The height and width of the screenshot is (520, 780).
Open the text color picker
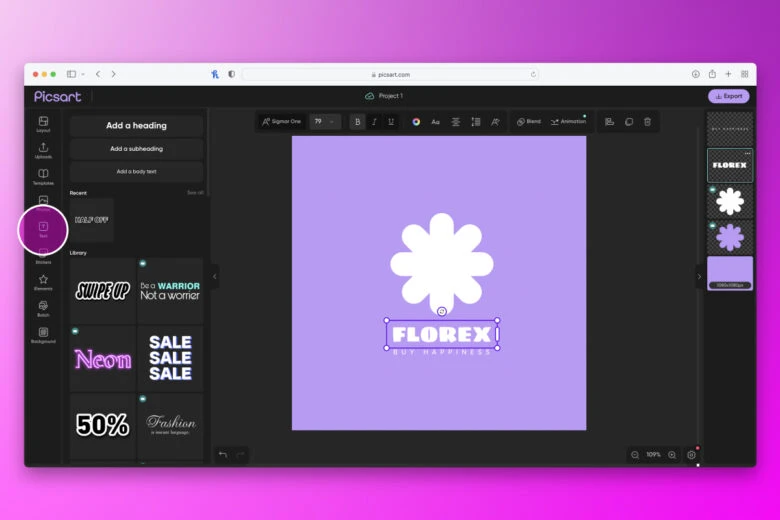(x=416, y=122)
